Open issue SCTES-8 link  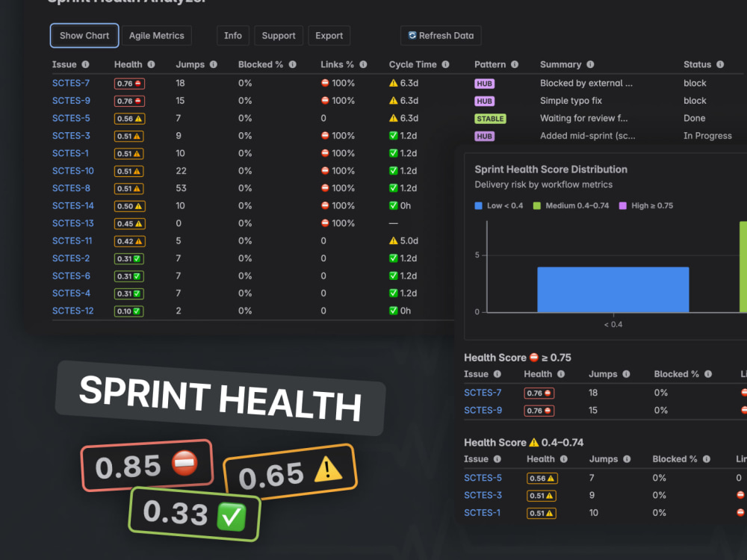pos(71,188)
